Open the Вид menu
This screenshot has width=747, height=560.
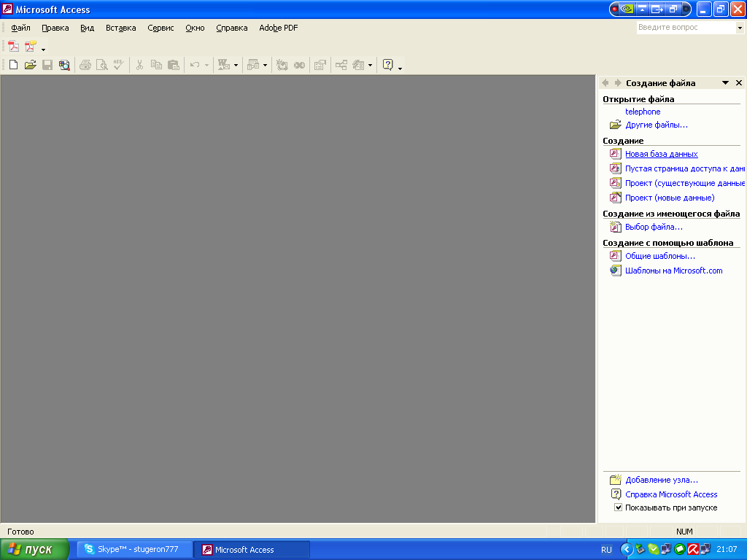click(x=88, y=28)
